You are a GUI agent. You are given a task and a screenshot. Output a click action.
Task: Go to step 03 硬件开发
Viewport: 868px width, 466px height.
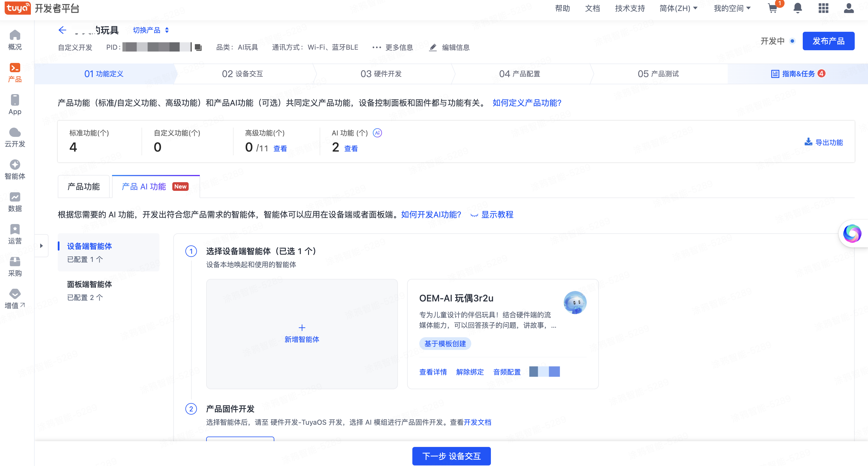(x=381, y=74)
